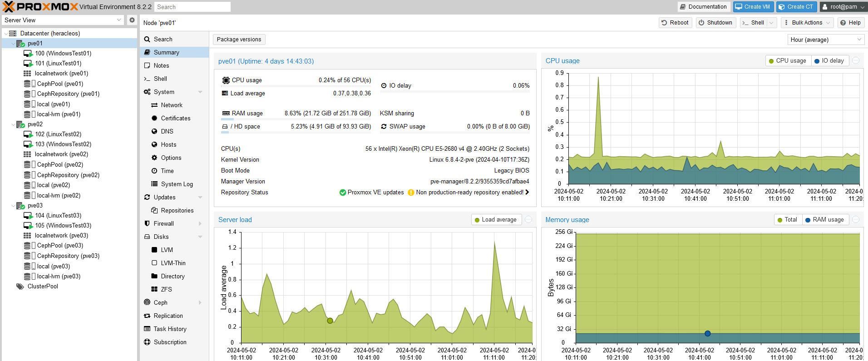Open the Hour (average) timeframe dropdown
Viewport: 868px width, 361px height.
point(825,40)
